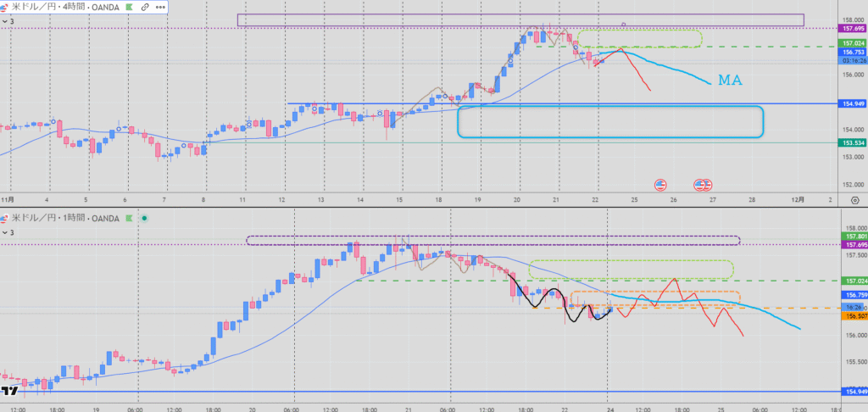Click the TradingView logo in the bottom-left corner
The height and width of the screenshot is (412, 868).
[x=9, y=392]
